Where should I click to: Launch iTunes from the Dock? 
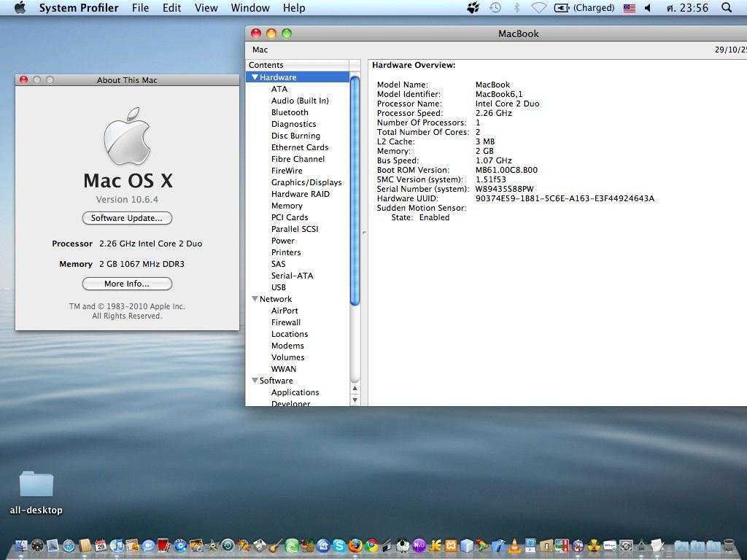[x=117, y=545]
